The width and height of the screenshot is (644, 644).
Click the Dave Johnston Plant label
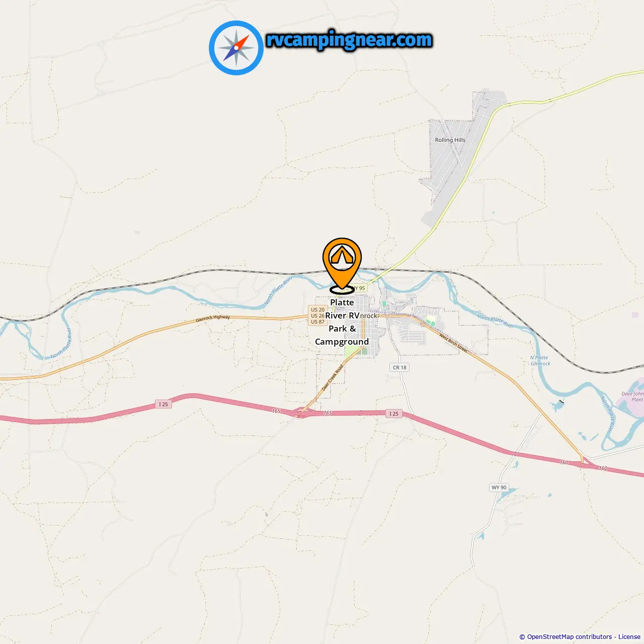pyautogui.click(x=632, y=397)
